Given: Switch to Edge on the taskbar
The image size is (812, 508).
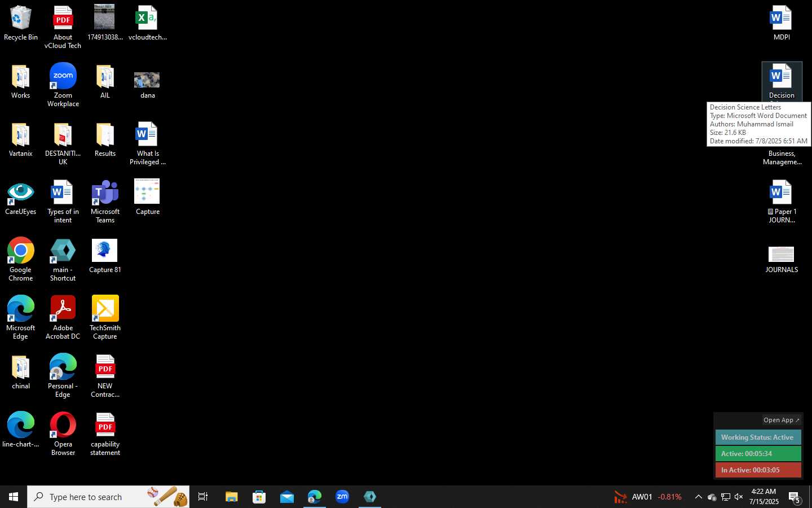Looking at the screenshot, I should coord(314,497).
